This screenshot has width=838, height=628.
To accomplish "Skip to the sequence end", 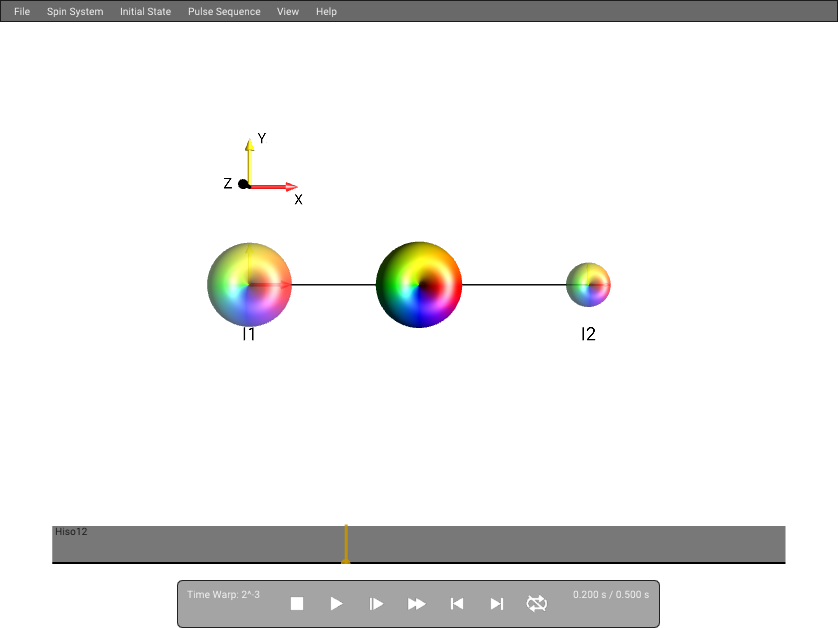I will point(496,603).
